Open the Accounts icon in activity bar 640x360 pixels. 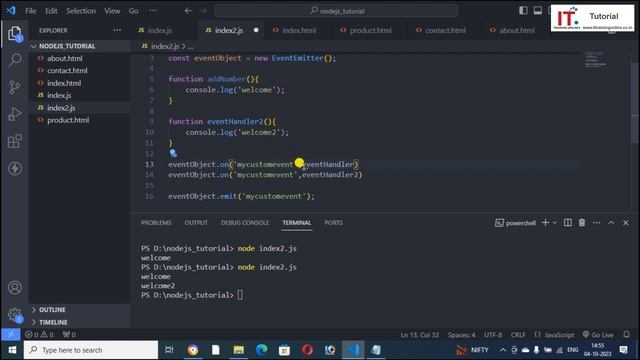click(15, 288)
